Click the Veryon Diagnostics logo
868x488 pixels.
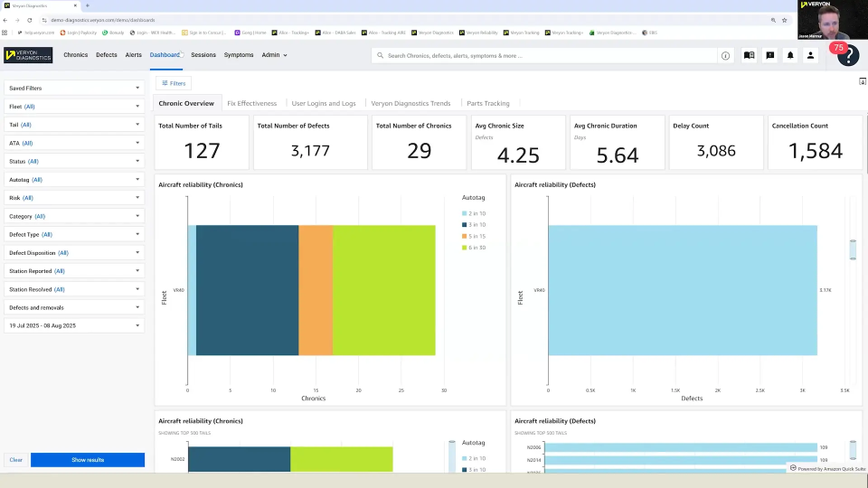[x=28, y=55]
